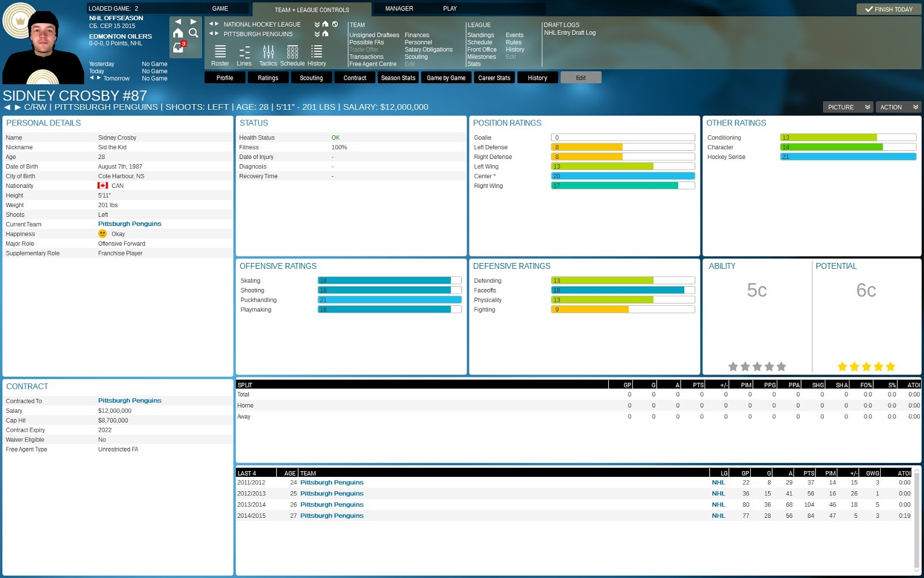This screenshot has height=578, width=924.
Task: Select the Team + League Controls tab
Action: click(x=312, y=10)
